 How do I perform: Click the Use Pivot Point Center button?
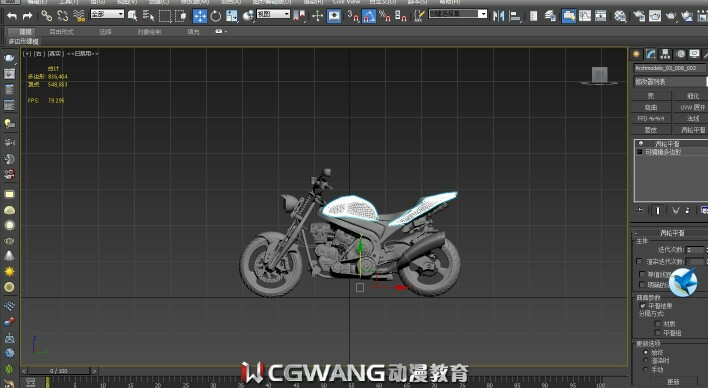[x=299, y=16]
